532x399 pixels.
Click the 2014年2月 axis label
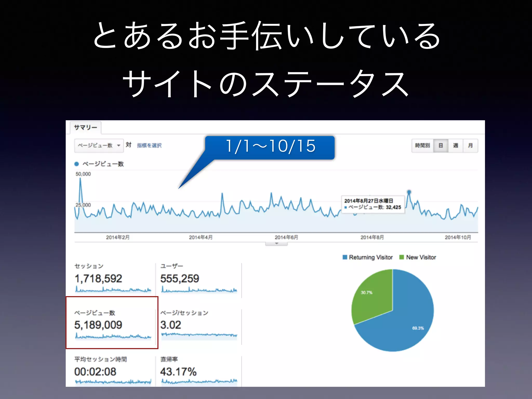[x=118, y=237]
